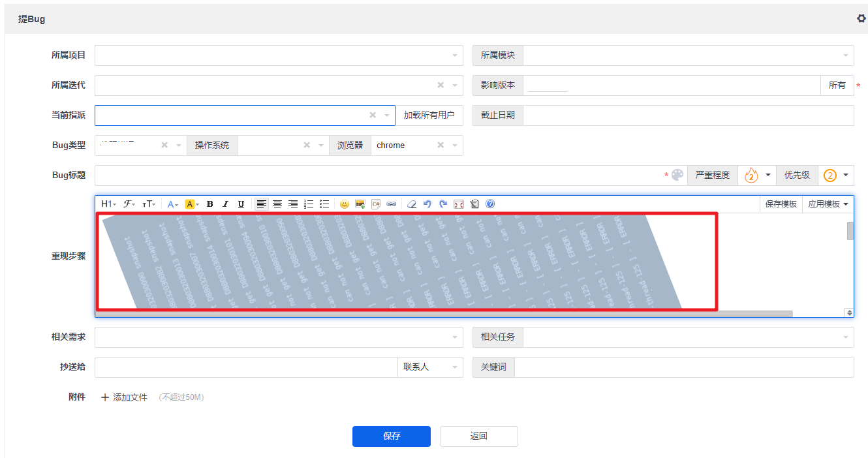Image resolution: width=868 pixels, height=458 pixels.
Task: Insert a hyperlink
Action: coord(392,204)
